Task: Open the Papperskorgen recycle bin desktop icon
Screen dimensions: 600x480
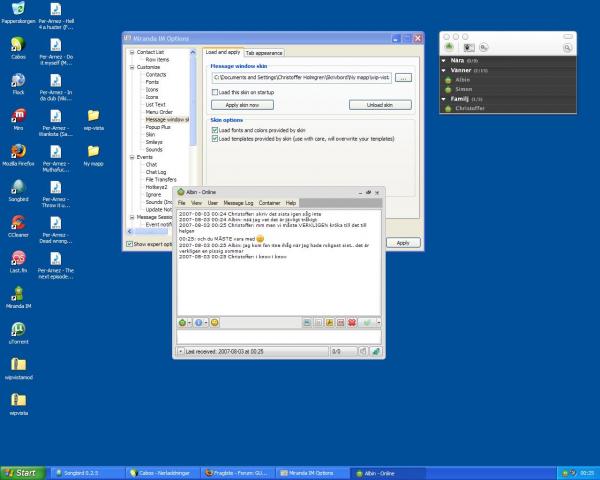Action: (18, 13)
